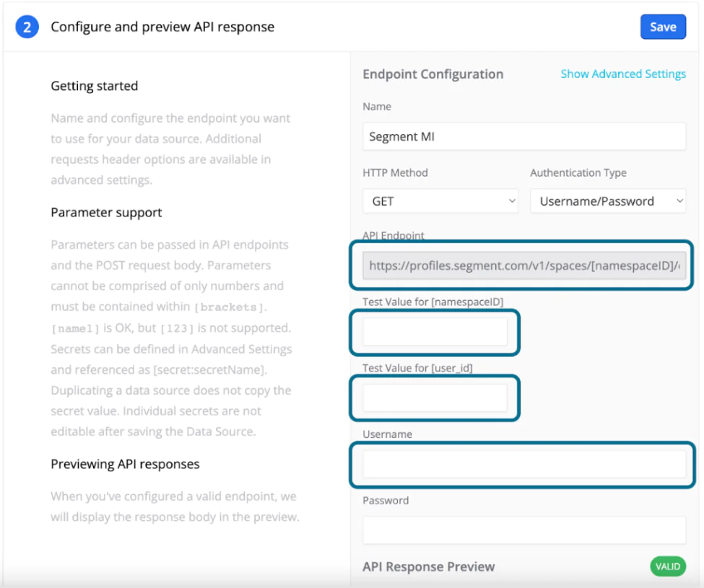Click the Save button
Viewport: 704px width, 588px height.
coord(662,26)
